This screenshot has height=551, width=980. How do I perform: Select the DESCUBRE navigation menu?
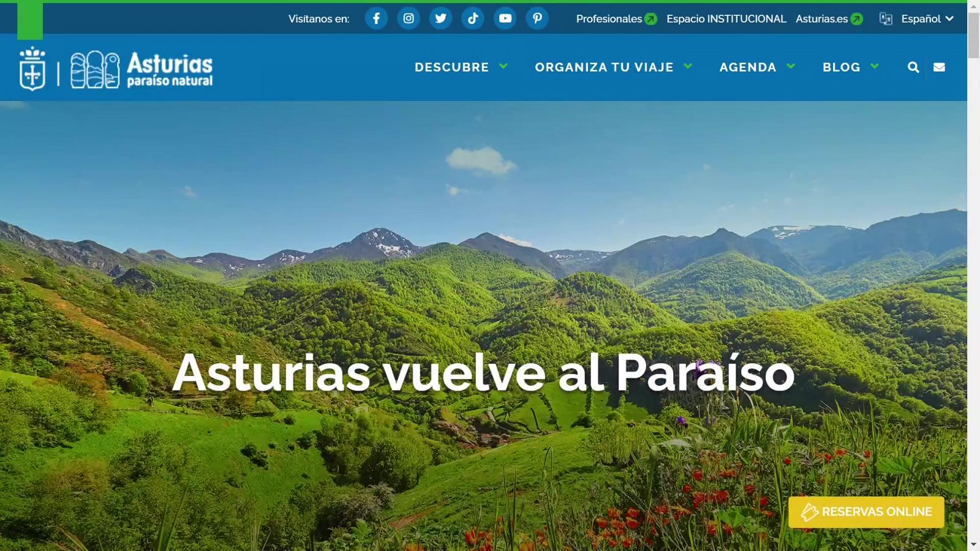(451, 67)
